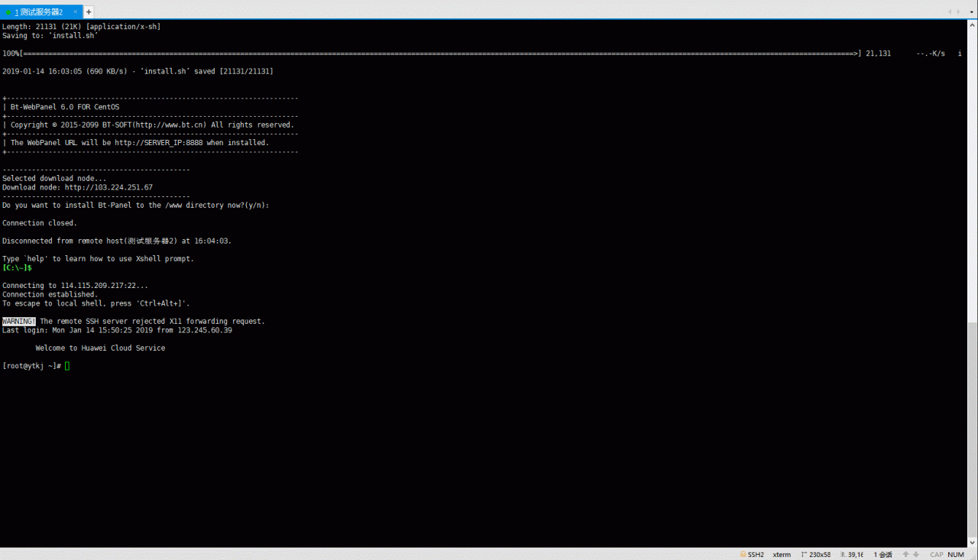Toggle the NUM indicator in status bar
The image size is (978, 560).
pyautogui.click(x=956, y=555)
